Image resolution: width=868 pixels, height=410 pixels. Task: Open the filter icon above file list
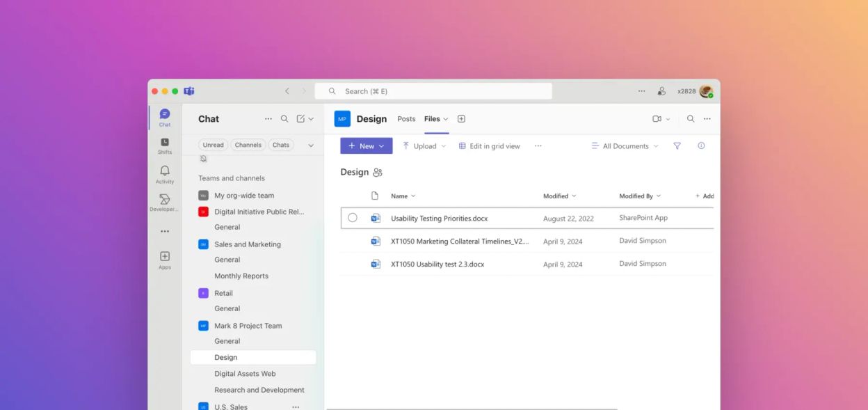676,145
